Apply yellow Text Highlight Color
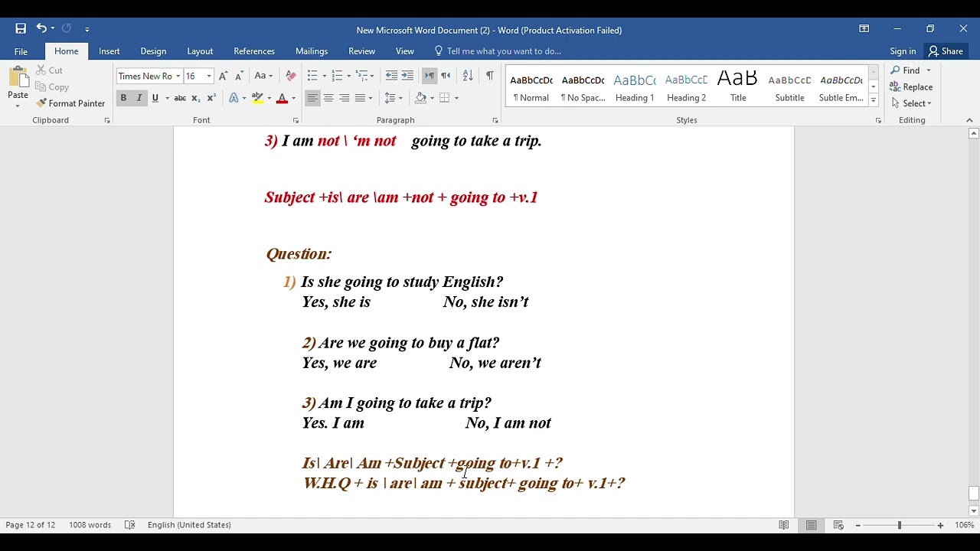The height and width of the screenshot is (551, 980). click(258, 98)
